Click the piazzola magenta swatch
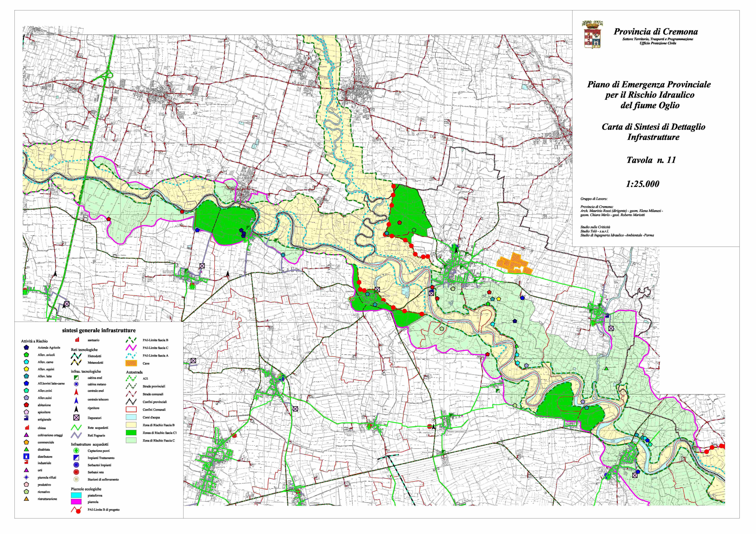756x534 pixels. click(x=76, y=502)
